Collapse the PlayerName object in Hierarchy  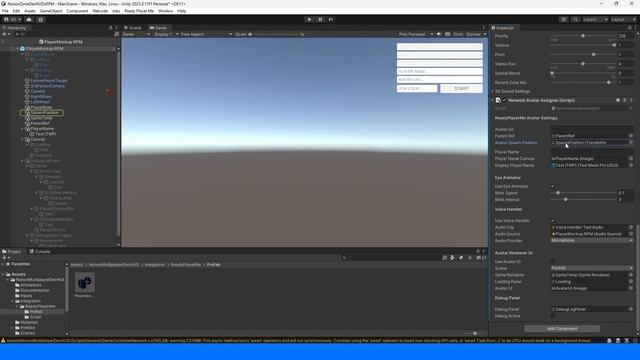click(23, 129)
